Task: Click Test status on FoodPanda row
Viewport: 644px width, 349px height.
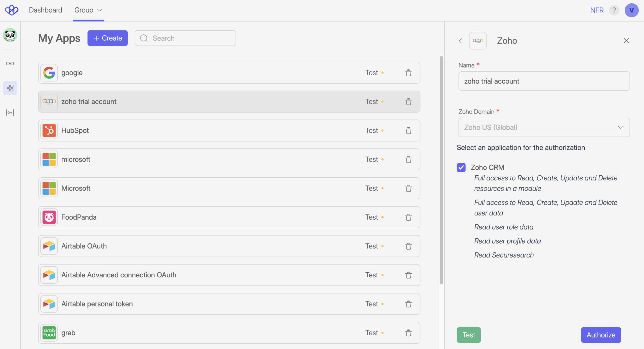Action: pos(374,217)
